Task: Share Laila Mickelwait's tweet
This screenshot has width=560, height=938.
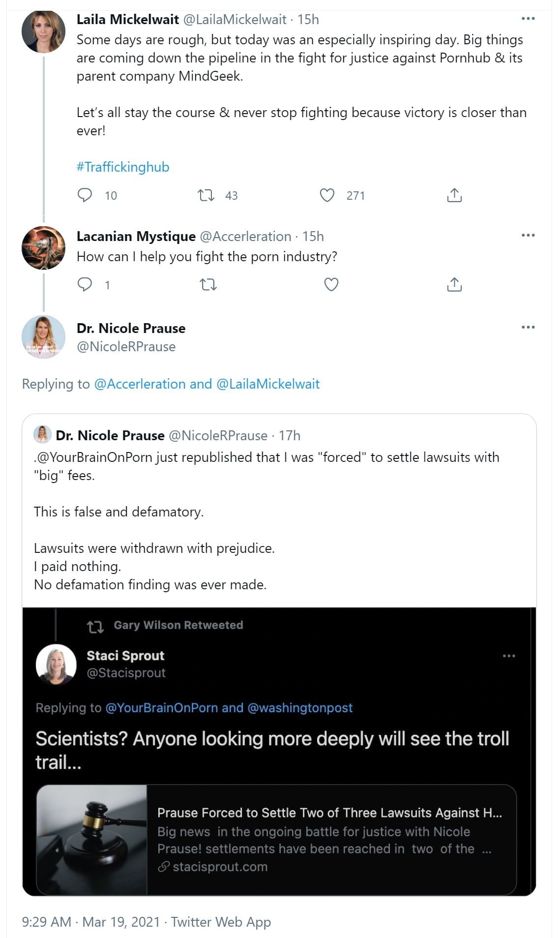Action: (x=454, y=195)
